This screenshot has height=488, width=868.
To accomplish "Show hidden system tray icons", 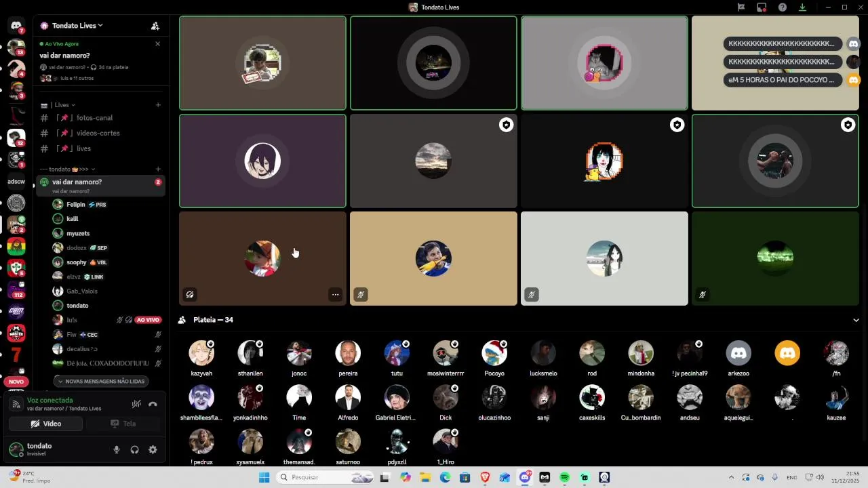I will point(731,477).
